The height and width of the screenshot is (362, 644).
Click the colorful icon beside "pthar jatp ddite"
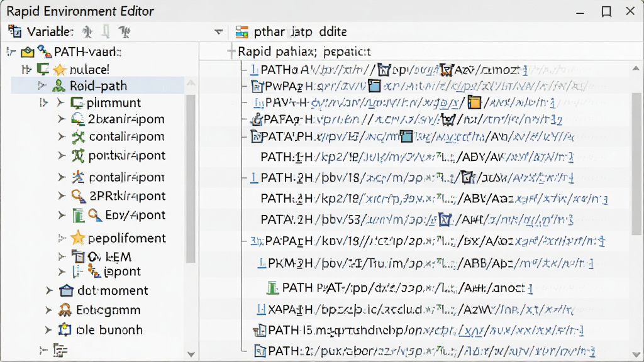pos(242,31)
